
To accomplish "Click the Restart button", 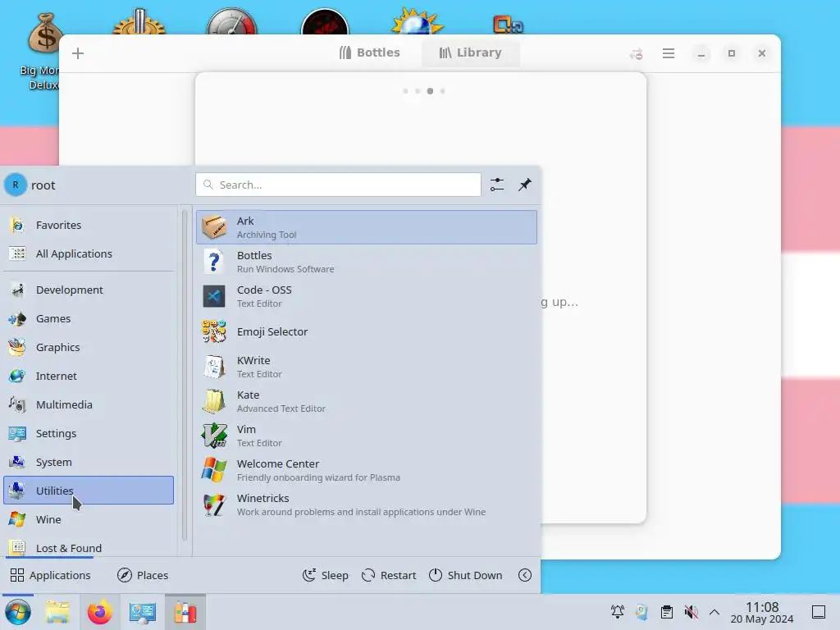I will click(x=389, y=575).
